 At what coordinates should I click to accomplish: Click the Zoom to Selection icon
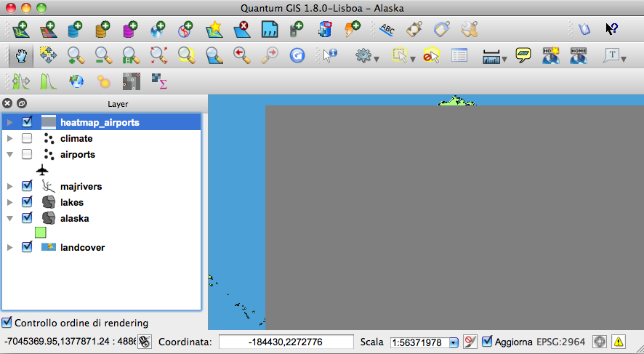[x=186, y=55]
